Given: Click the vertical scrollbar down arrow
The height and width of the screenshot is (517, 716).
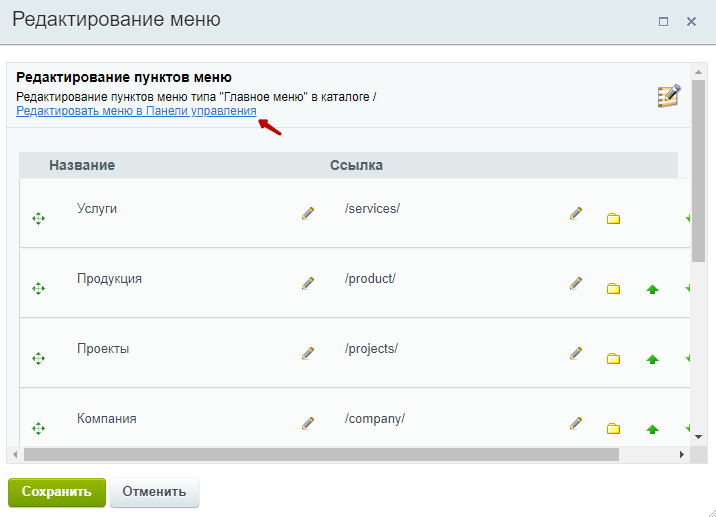Looking at the screenshot, I should pos(698,437).
